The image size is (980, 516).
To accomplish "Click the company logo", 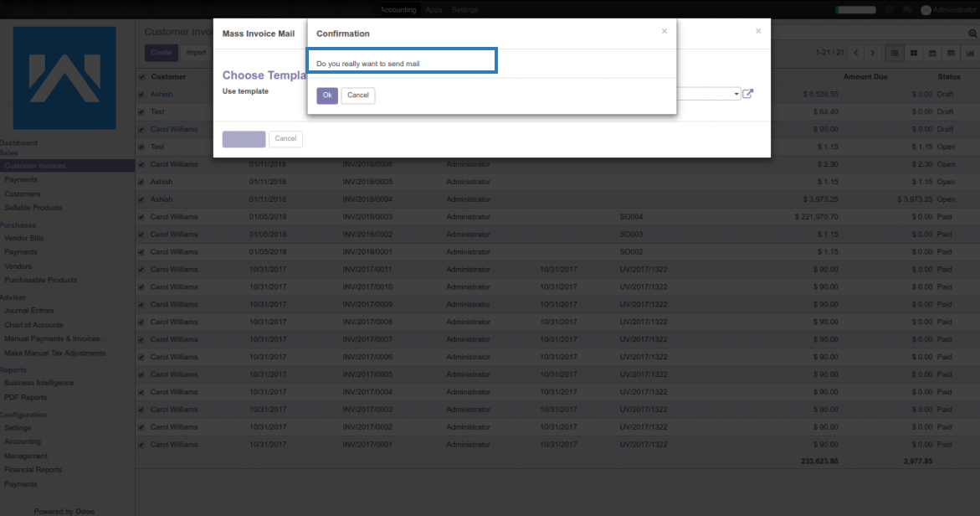I will click(64, 78).
